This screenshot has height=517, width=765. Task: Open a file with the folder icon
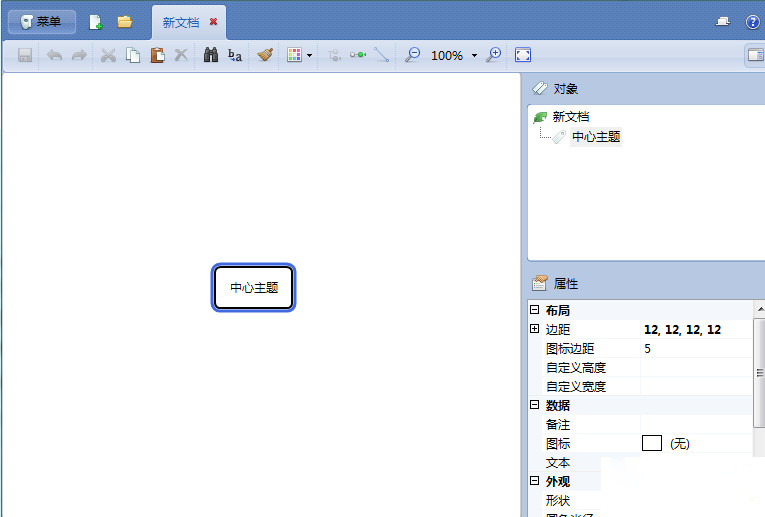124,22
